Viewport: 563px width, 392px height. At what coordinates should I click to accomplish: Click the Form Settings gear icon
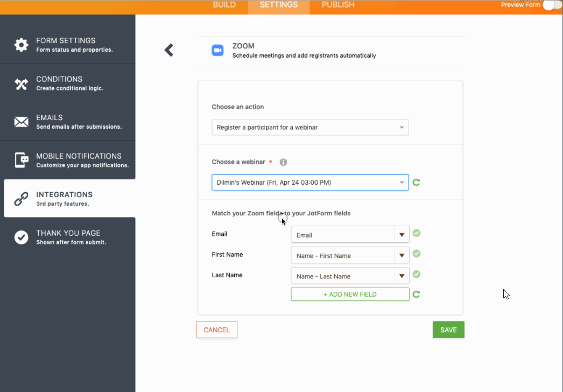[x=21, y=45]
